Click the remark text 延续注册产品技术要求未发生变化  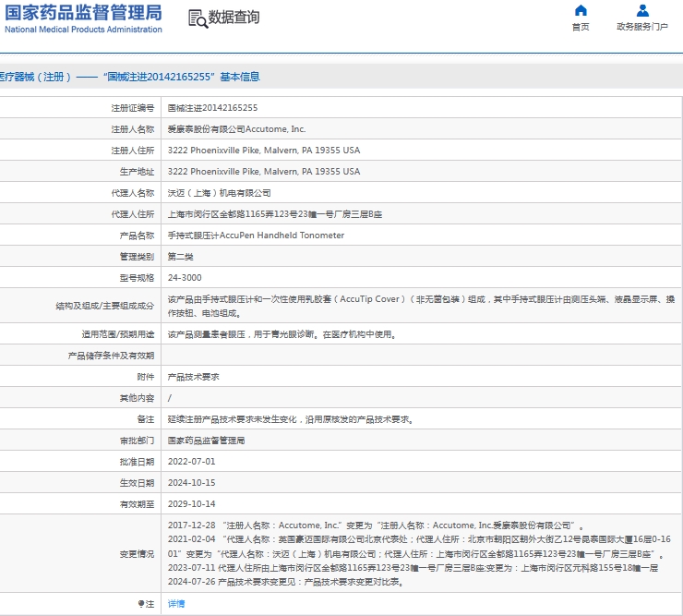[x=291, y=419]
